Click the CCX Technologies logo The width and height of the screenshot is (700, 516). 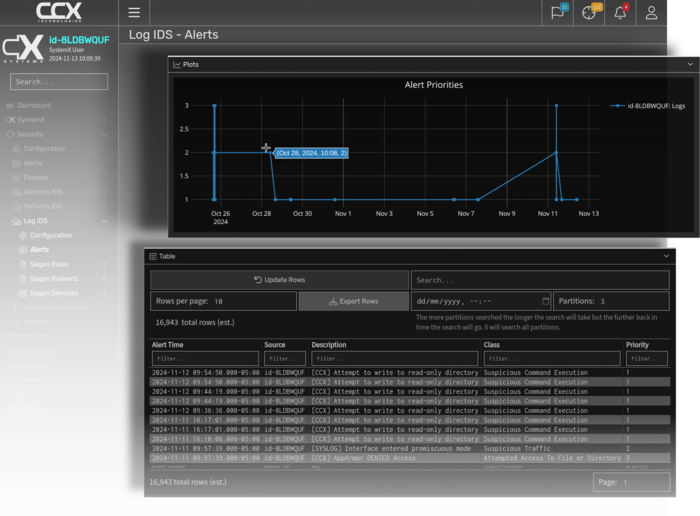pyautogui.click(x=59, y=12)
